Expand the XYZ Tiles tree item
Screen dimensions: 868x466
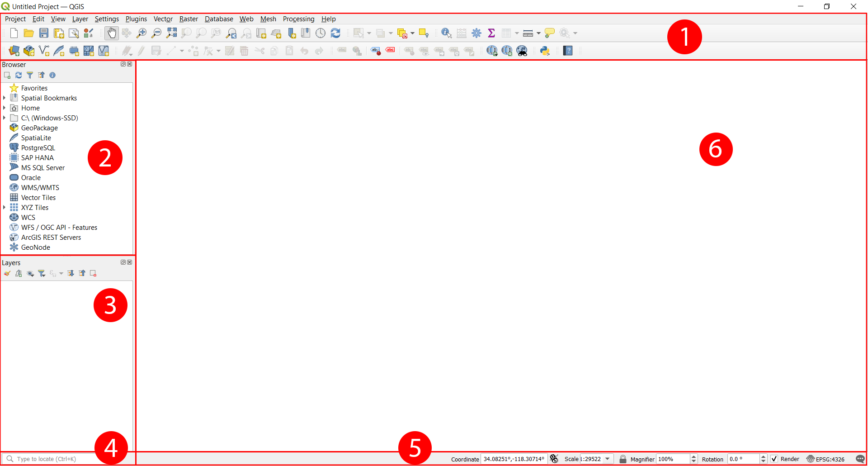4,207
